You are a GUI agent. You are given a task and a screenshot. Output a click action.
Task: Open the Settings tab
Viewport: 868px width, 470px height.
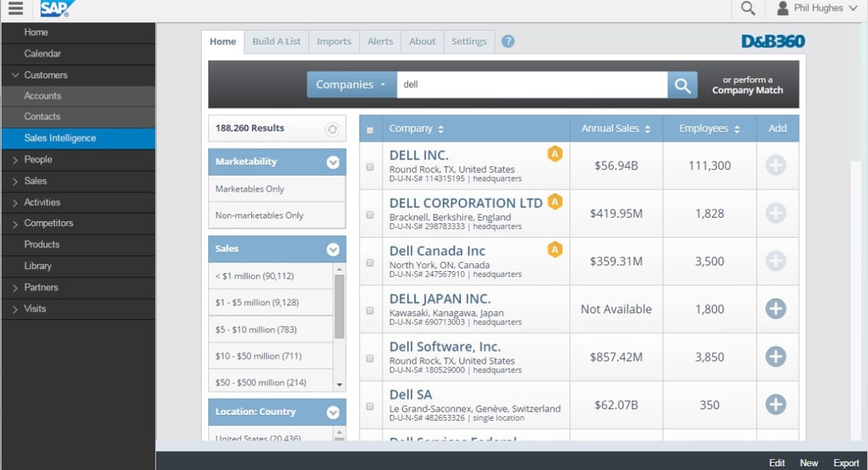(469, 41)
